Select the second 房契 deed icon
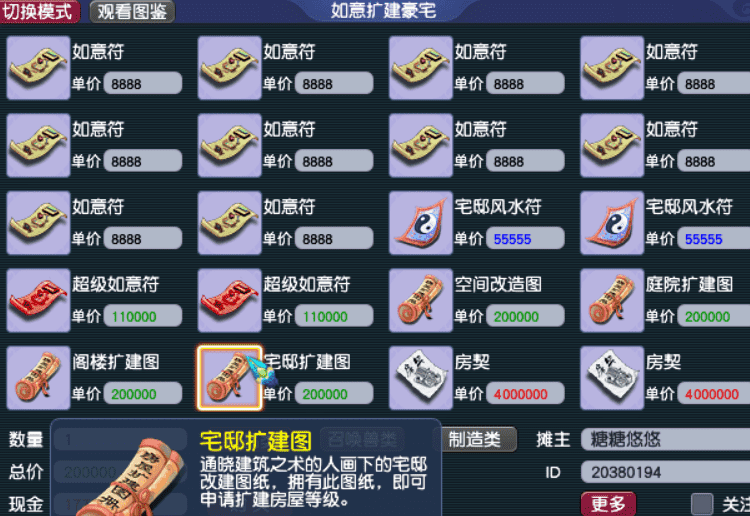 [612, 378]
